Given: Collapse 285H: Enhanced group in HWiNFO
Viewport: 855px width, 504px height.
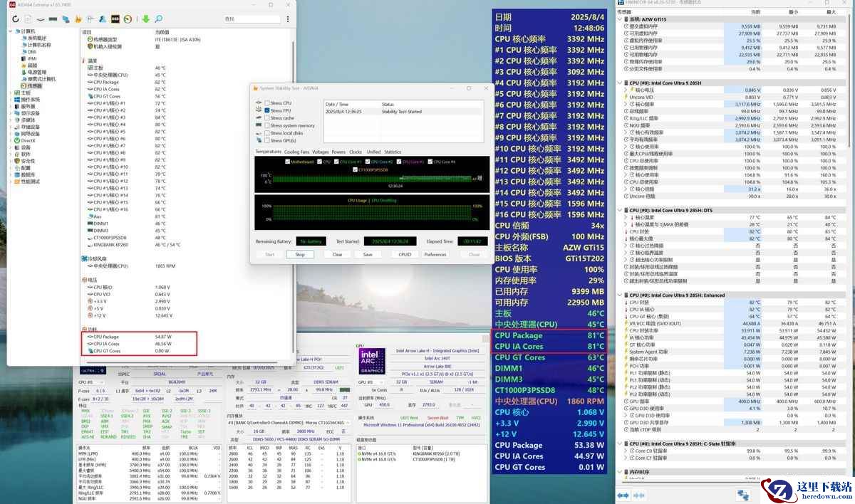Looking at the screenshot, I should pyautogui.click(x=620, y=295).
